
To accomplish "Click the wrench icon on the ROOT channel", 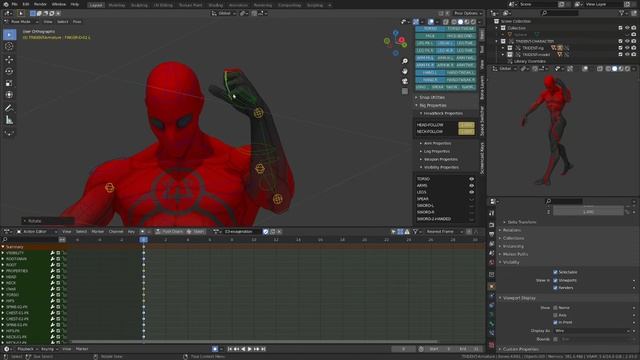I will click(52, 265).
